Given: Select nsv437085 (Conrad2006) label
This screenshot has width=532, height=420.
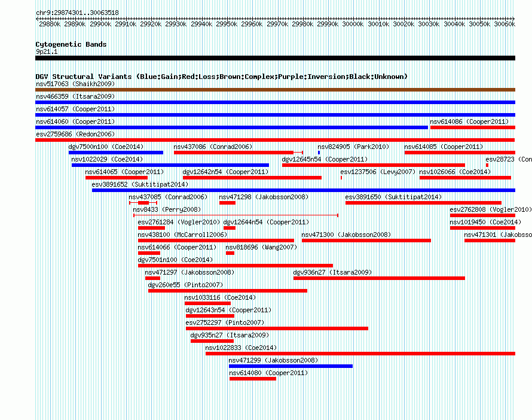Looking at the screenshot, I should click(168, 197).
